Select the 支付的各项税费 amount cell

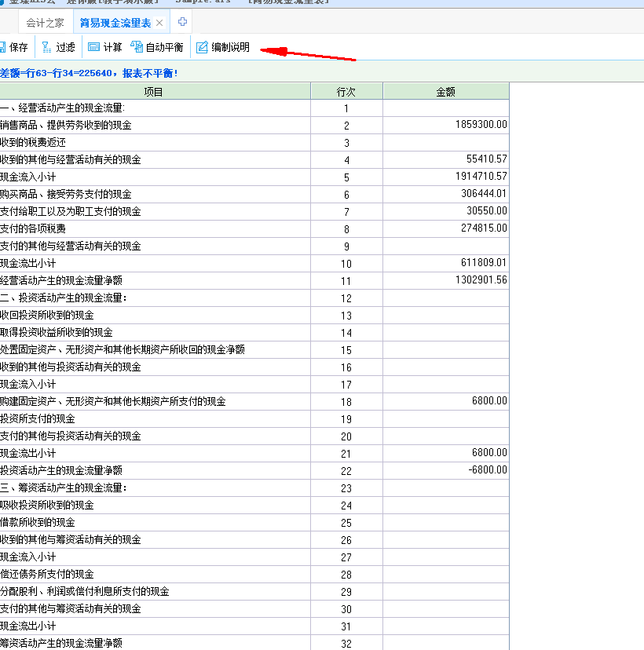point(445,228)
